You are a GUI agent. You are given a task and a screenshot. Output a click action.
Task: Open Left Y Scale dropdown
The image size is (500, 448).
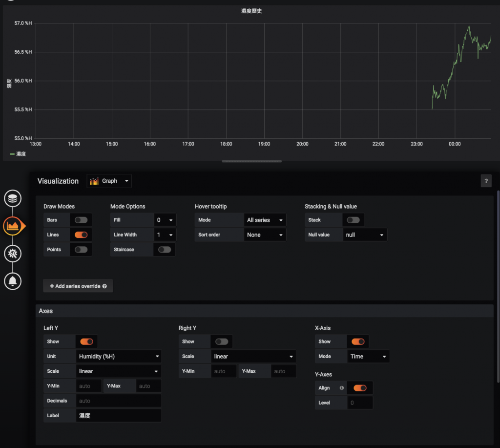119,371
